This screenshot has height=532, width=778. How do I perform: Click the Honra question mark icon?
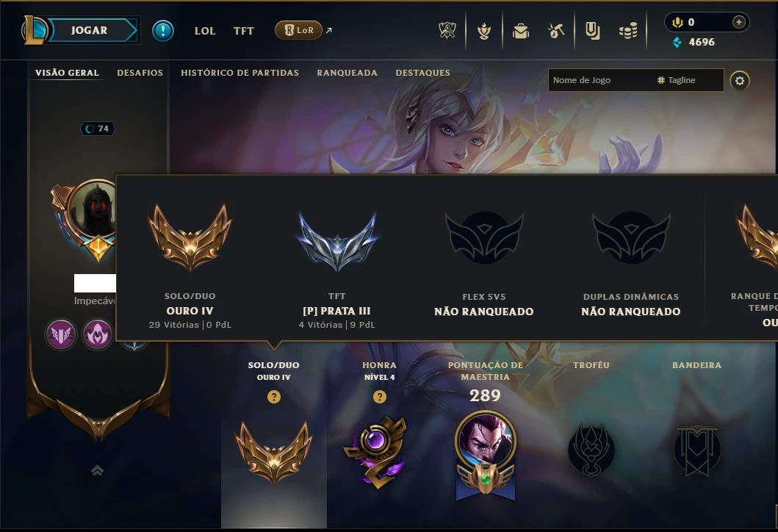(380, 397)
